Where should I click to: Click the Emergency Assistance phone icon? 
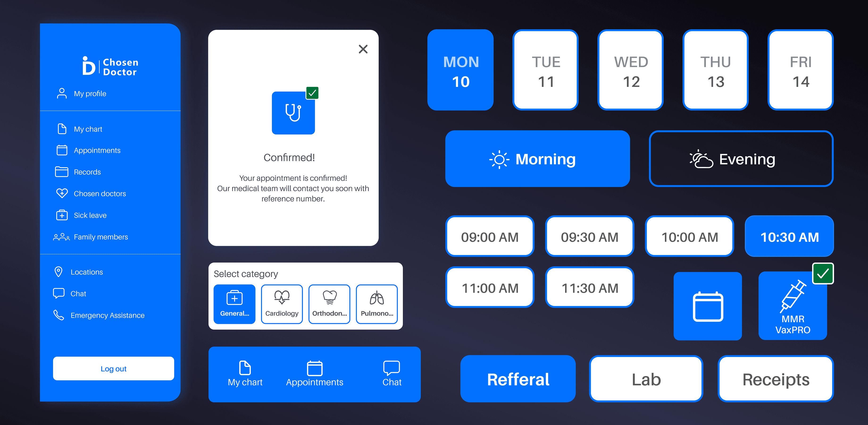tap(59, 315)
